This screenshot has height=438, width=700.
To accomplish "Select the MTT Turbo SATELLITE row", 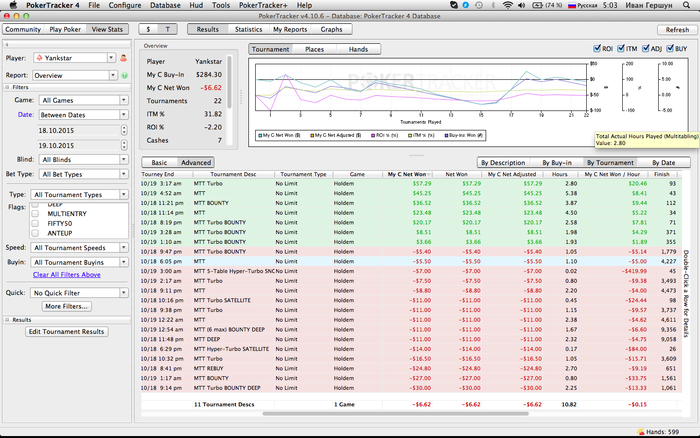I will click(411, 300).
